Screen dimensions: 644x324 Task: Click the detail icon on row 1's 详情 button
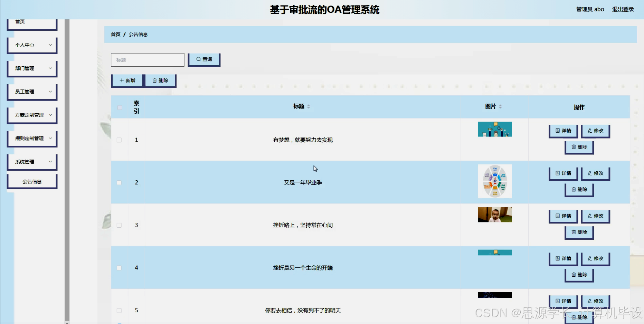click(x=557, y=131)
